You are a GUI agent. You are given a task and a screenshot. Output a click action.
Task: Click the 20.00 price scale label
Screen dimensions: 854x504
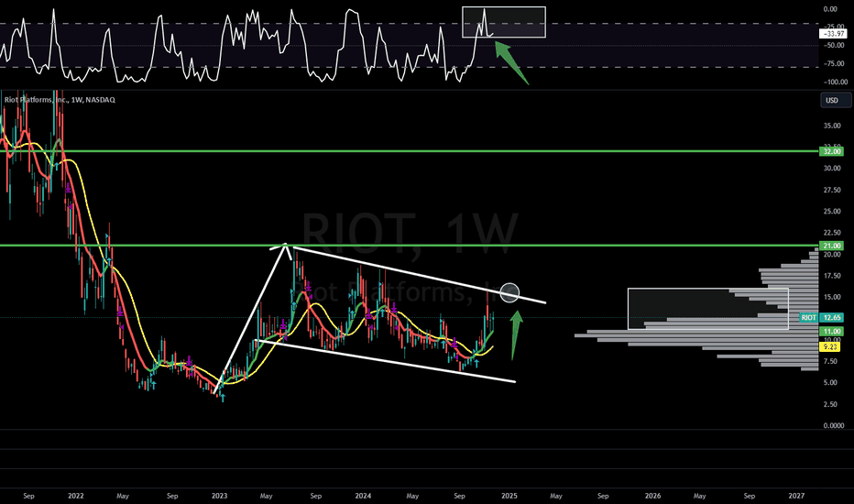(x=832, y=255)
